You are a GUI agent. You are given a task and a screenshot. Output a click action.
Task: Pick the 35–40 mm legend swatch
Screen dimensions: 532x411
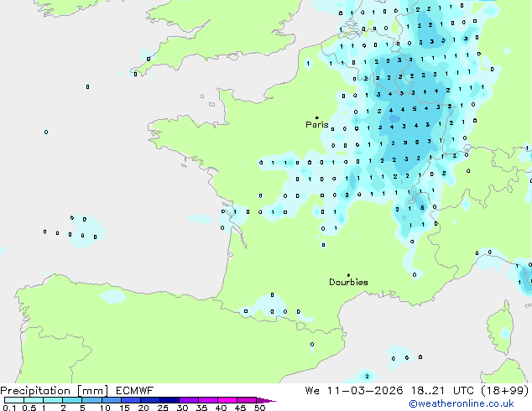pyautogui.click(x=207, y=400)
